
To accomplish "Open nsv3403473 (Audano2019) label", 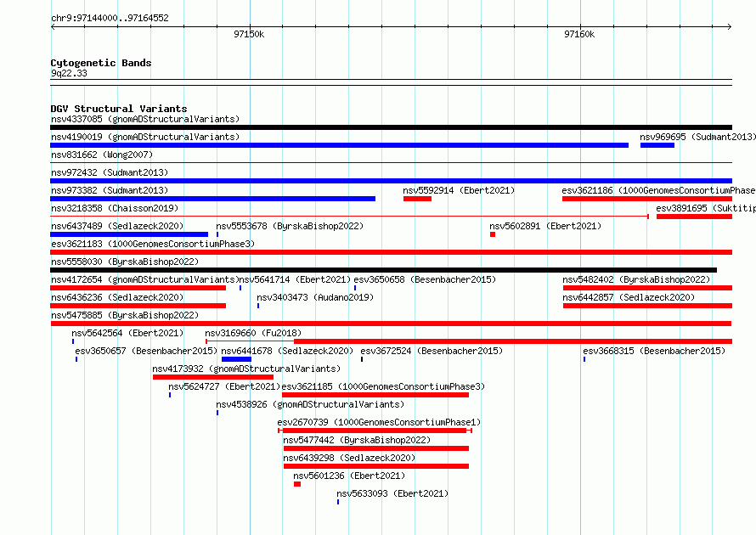I will point(315,297).
